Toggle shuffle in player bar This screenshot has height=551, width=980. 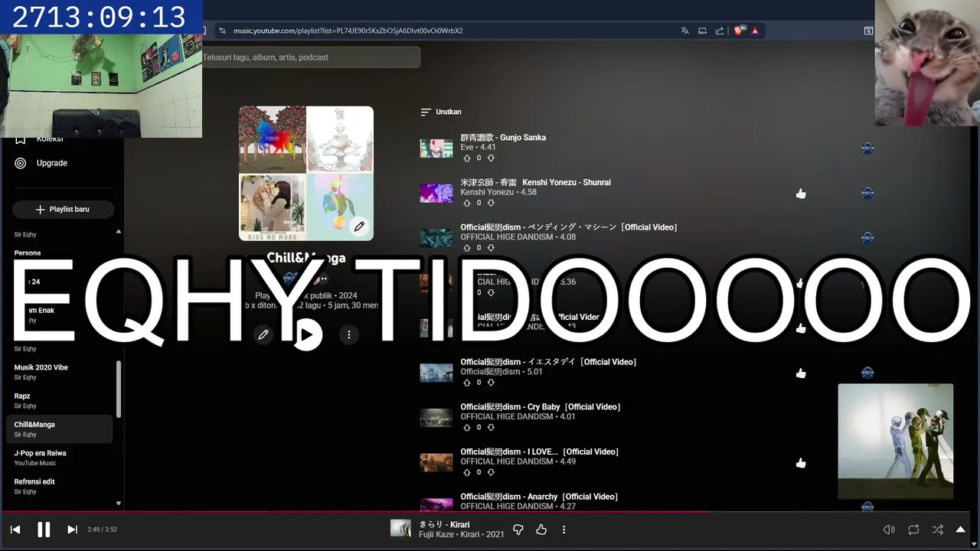(x=938, y=530)
